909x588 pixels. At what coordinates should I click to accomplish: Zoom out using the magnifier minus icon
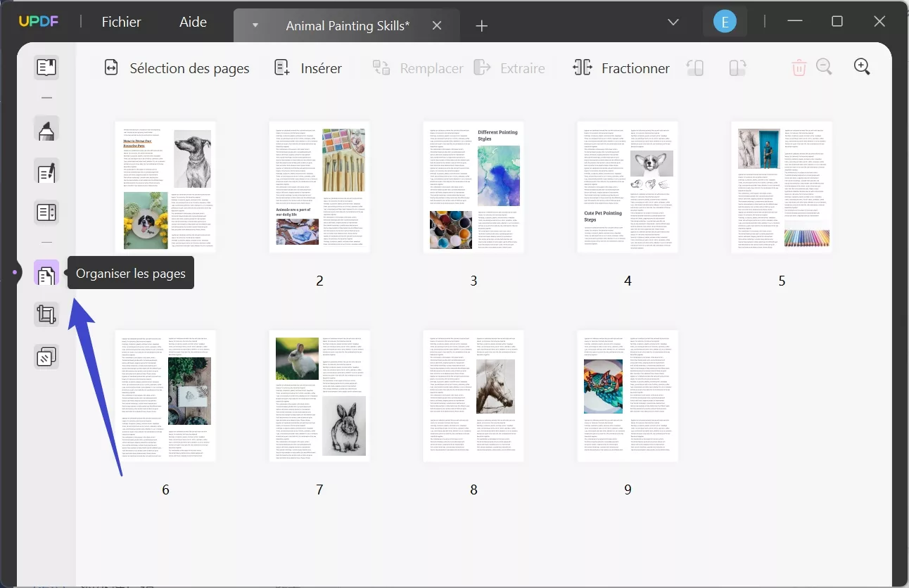(825, 67)
